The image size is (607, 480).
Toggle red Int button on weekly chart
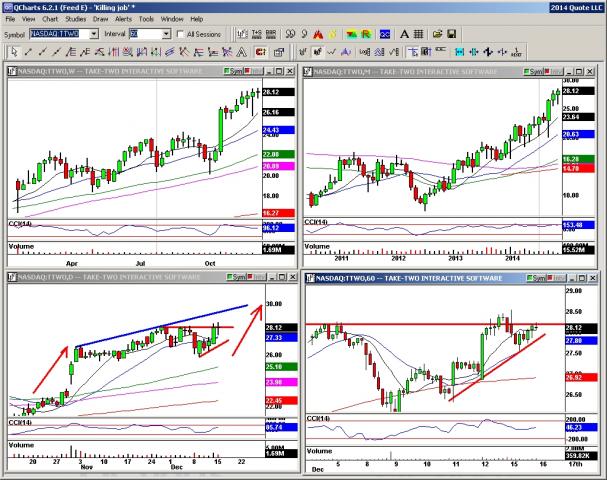coord(254,71)
